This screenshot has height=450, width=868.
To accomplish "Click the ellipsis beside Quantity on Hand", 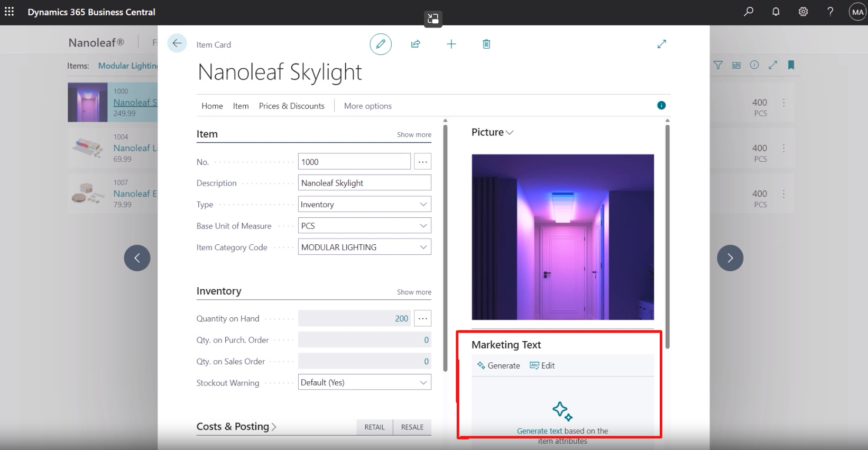I will (x=423, y=318).
